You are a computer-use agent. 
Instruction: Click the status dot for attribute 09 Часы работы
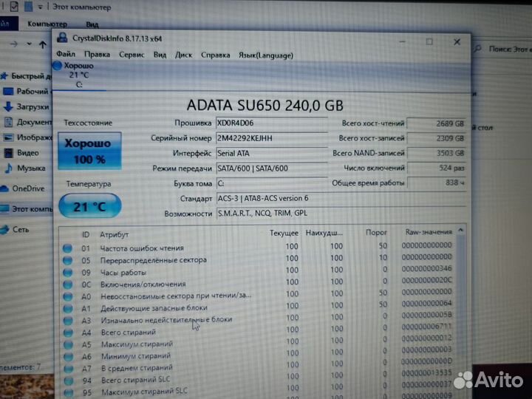tap(67, 273)
